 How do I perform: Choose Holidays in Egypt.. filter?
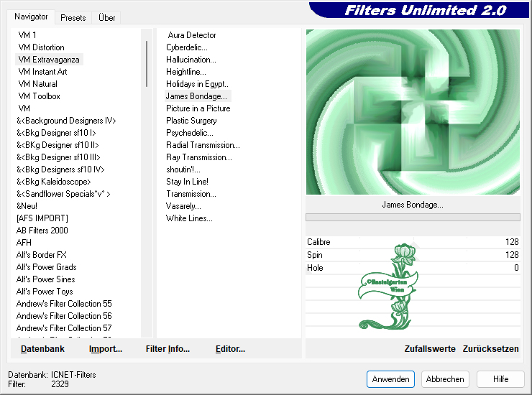197,84
